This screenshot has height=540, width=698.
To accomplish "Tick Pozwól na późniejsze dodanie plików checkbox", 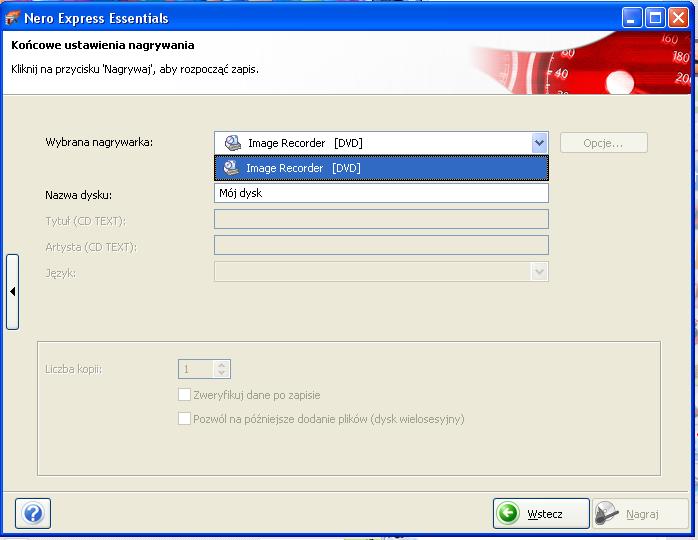I will (x=184, y=418).
